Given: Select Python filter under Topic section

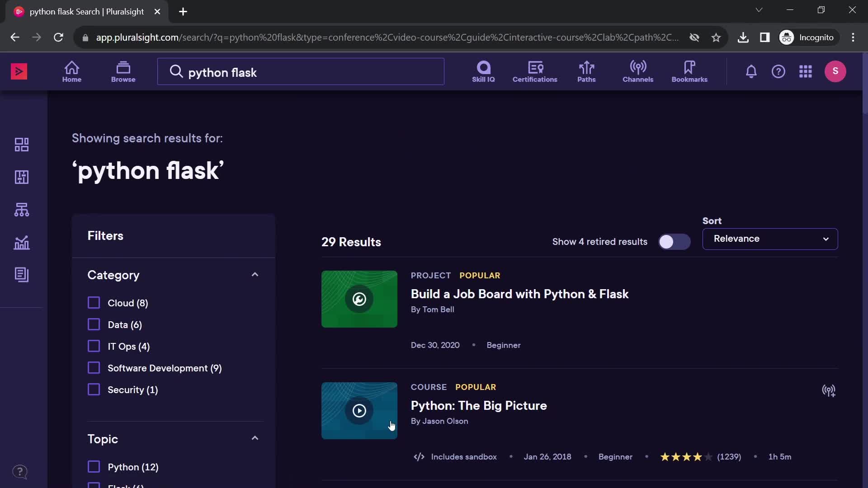Looking at the screenshot, I should click(94, 467).
